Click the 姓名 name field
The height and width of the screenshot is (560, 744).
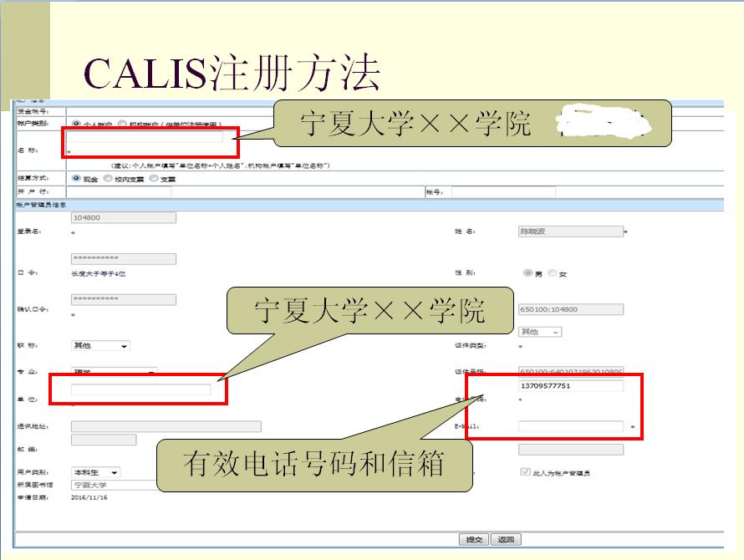571,232
